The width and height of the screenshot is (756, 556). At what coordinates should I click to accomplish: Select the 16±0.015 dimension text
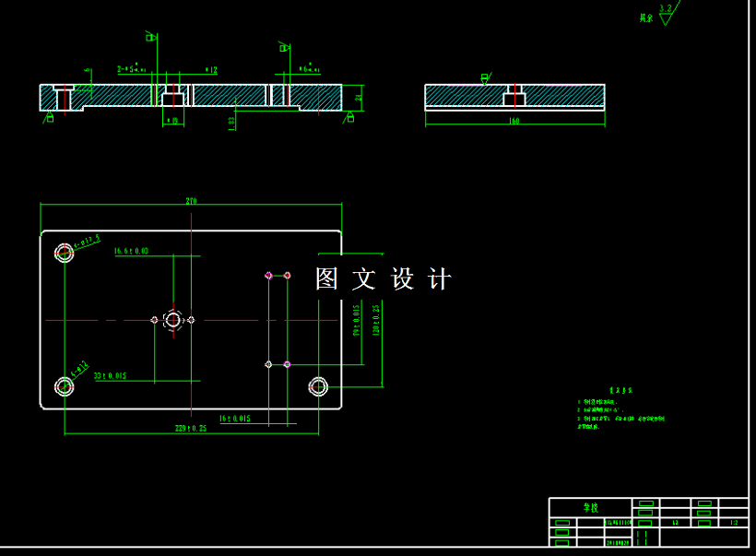pyautogui.click(x=235, y=418)
